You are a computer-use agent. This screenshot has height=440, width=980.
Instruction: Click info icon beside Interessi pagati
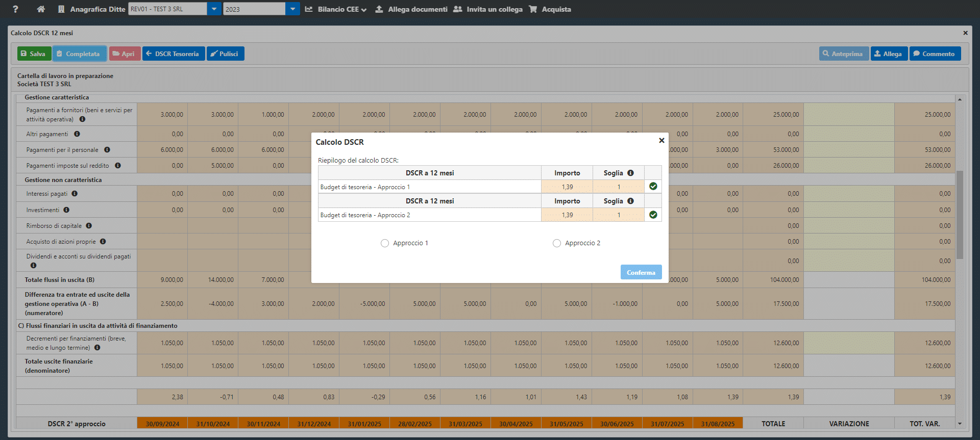[75, 194]
